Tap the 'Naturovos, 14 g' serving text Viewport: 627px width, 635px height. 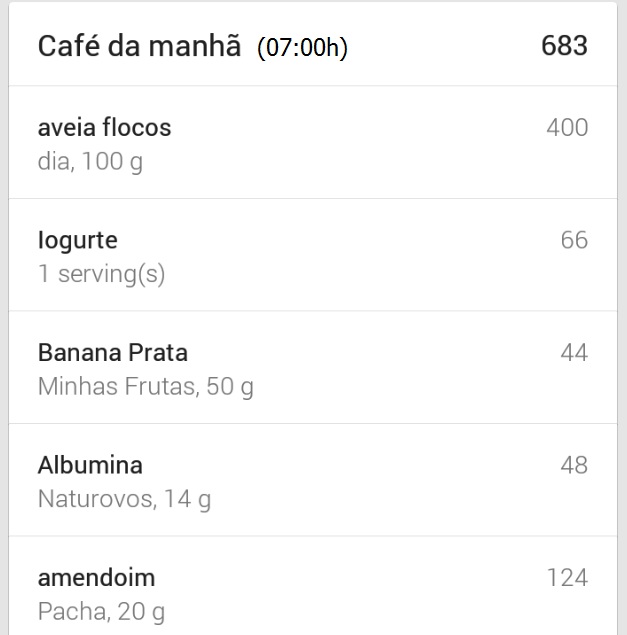124,499
